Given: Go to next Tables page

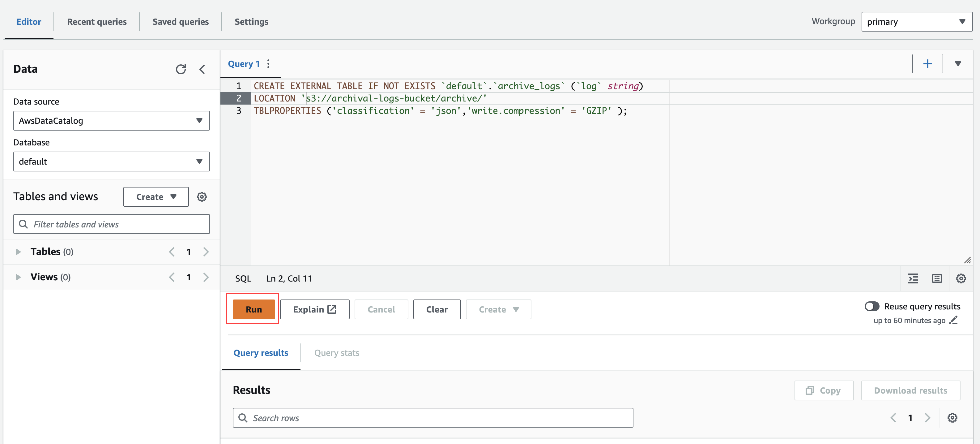Looking at the screenshot, I should (x=206, y=252).
